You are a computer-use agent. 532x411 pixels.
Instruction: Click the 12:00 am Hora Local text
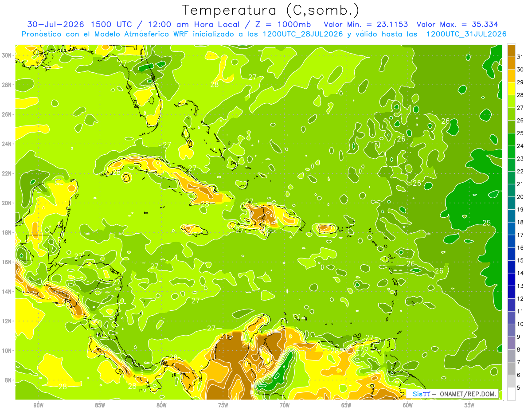[x=193, y=24]
